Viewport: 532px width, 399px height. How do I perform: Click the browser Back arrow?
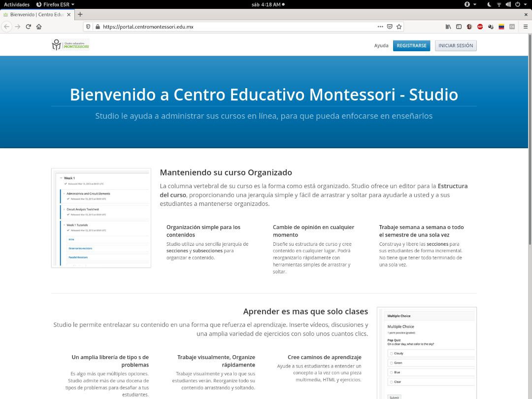pyautogui.click(x=7, y=27)
